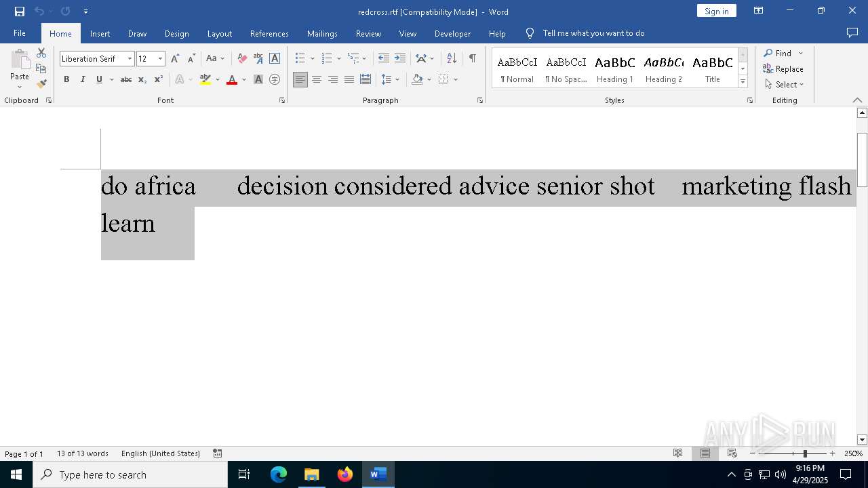Image resolution: width=868 pixels, height=488 pixels.
Task: Decrease font size with shrink icon
Action: (191, 59)
